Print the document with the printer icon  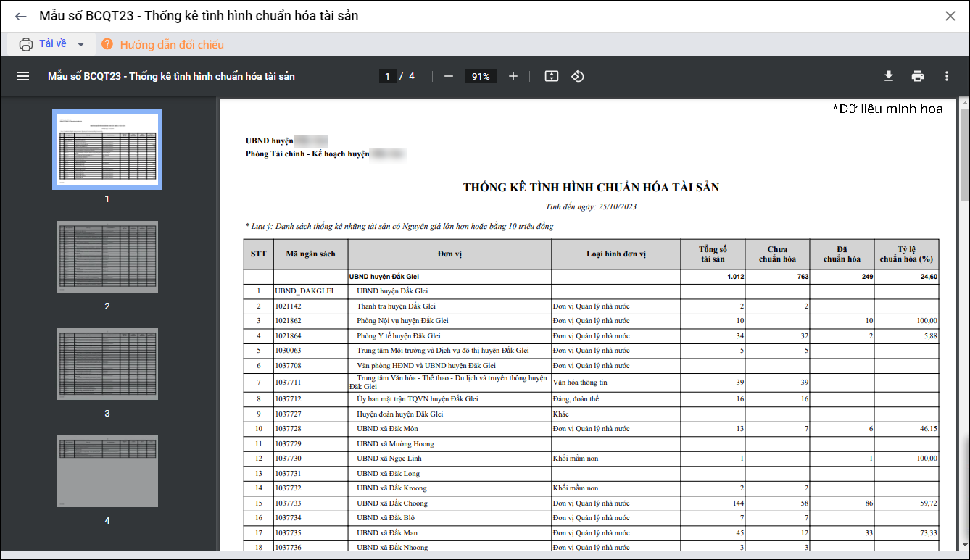pos(918,76)
